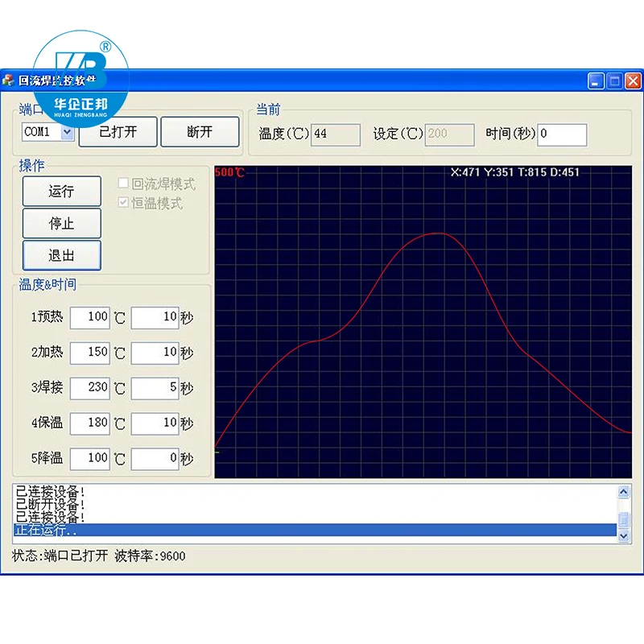The image size is (644, 644).
Task: Click the 时间(秒) input field
Action: 561,134
